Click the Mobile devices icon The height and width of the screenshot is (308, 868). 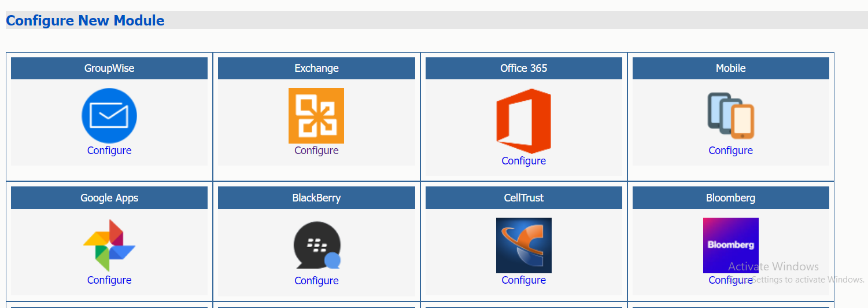[731, 116]
